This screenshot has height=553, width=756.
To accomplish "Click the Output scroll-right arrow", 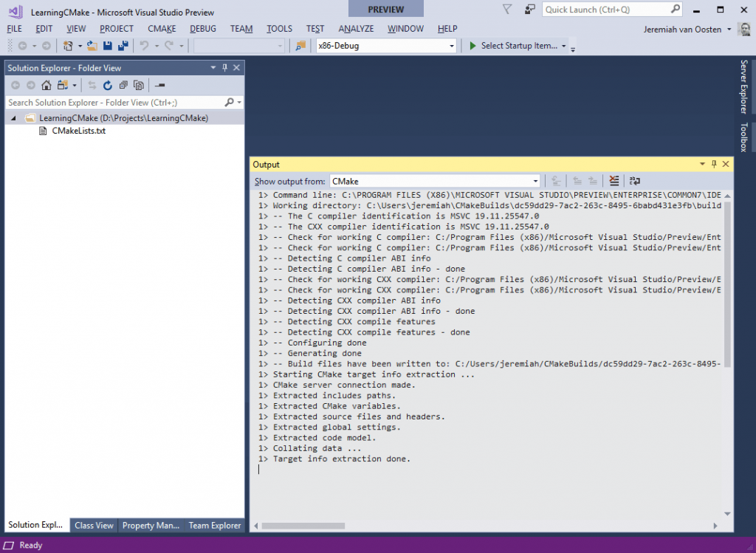I will pos(715,526).
